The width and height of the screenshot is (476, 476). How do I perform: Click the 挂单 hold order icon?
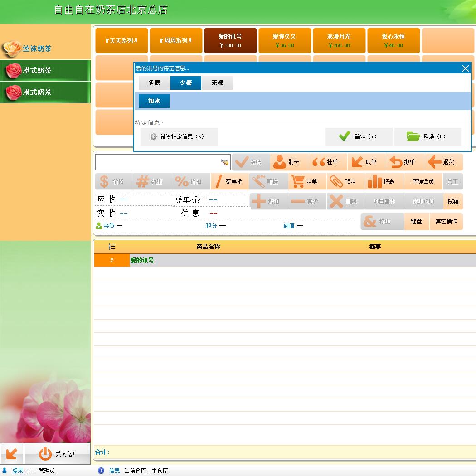[319, 162]
